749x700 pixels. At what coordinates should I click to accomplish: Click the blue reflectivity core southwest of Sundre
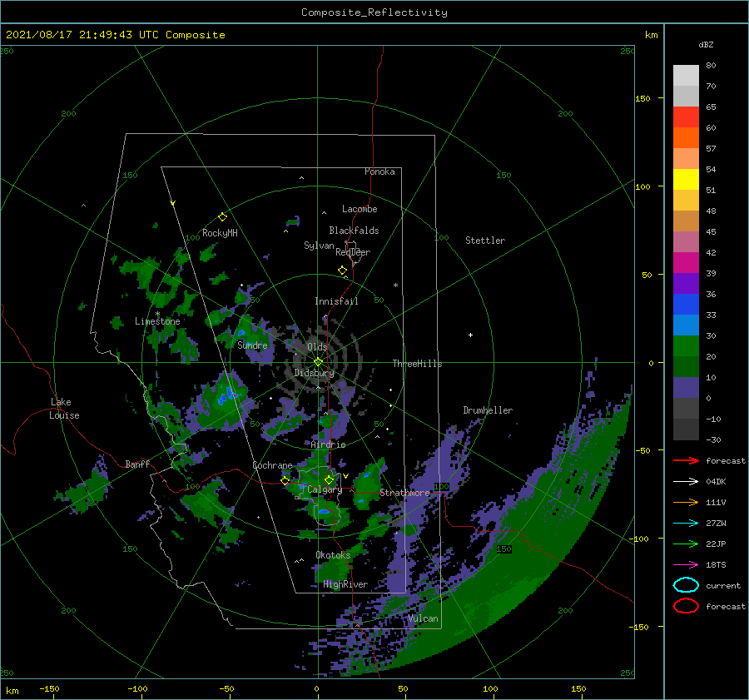point(226,395)
